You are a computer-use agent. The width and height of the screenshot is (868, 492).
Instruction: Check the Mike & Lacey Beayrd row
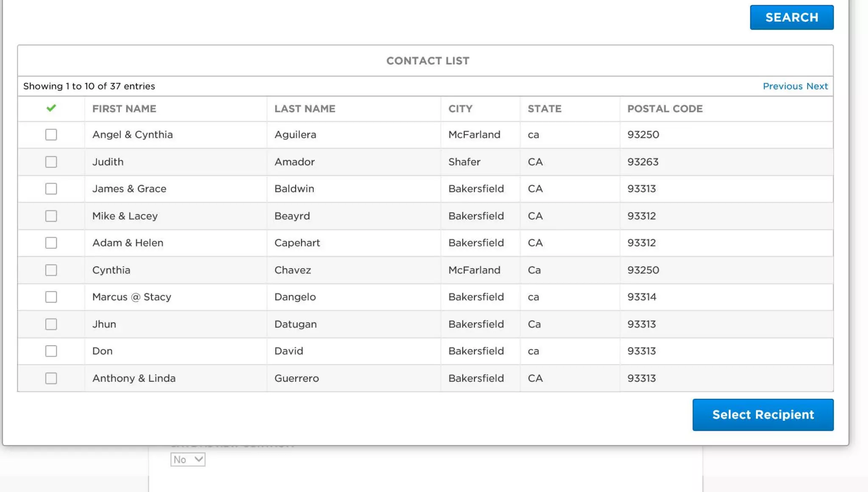(x=51, y=216)
